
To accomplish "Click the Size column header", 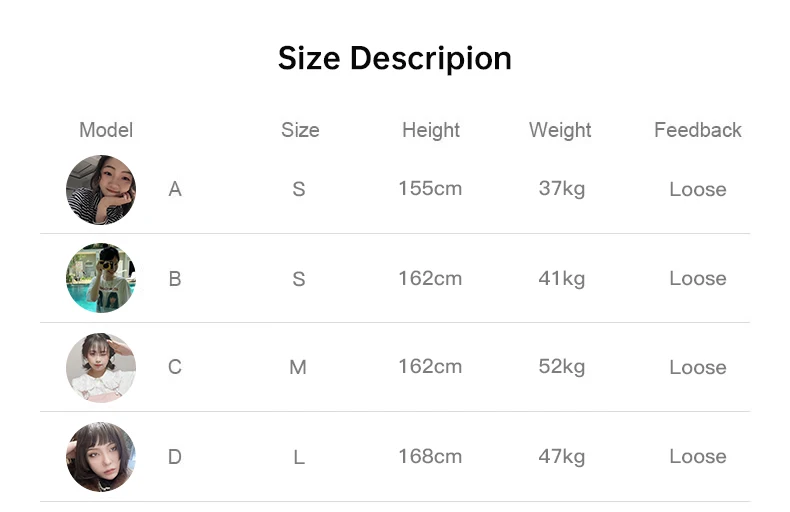I will 300,130.
